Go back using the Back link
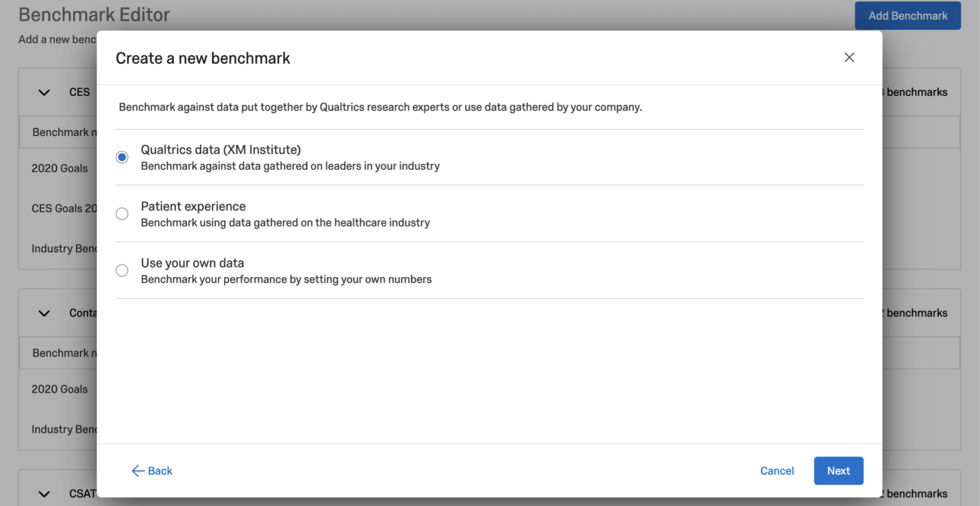 [152, 471]
